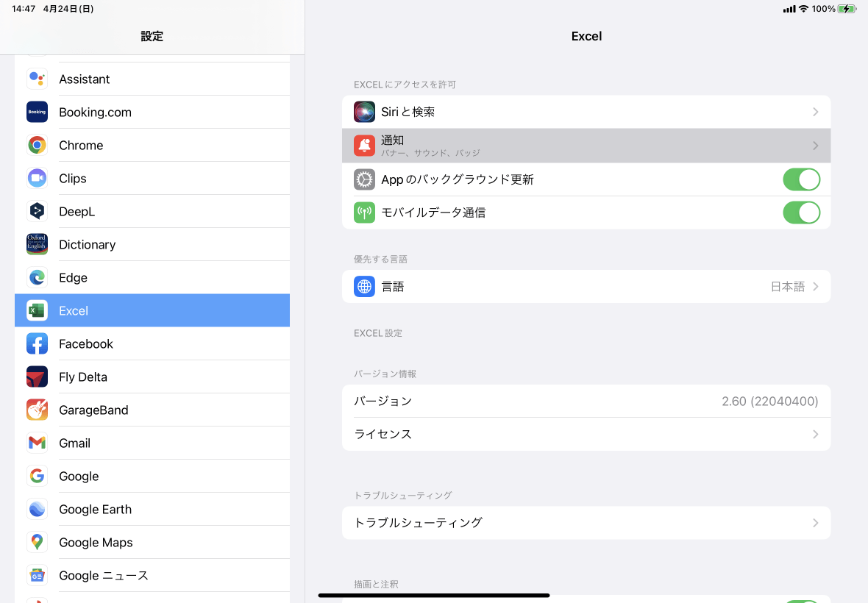Select Edge in settings list
The height and width of the screenshot is (603, 868).
click(152, 278)
